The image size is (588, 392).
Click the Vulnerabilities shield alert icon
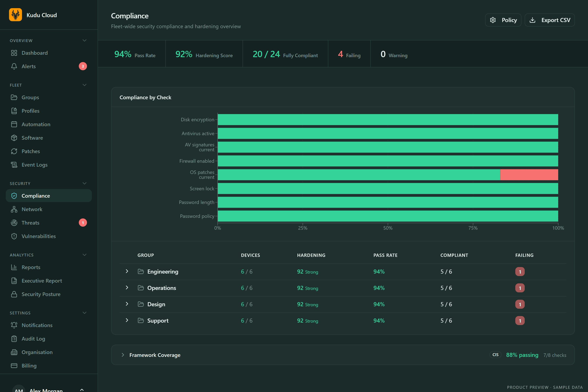(14, 236)
